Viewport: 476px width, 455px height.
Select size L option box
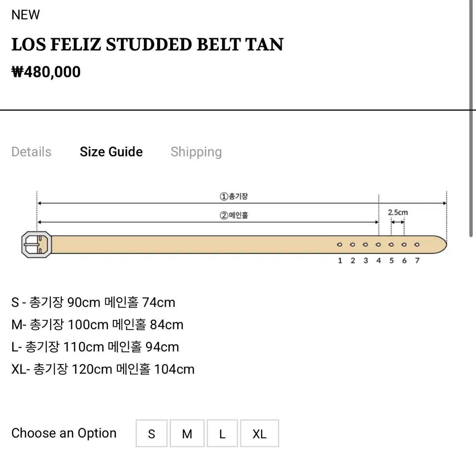[x=222, y=434]
